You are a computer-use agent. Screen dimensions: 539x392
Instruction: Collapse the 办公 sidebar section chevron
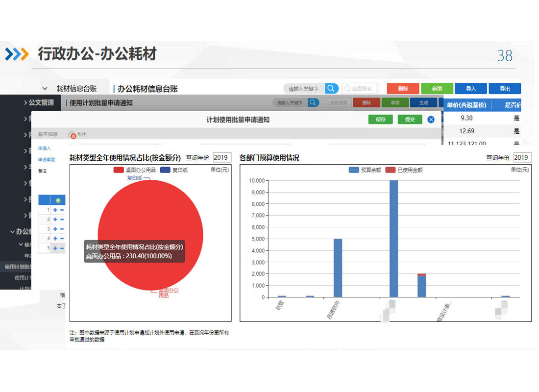[12, 232]
